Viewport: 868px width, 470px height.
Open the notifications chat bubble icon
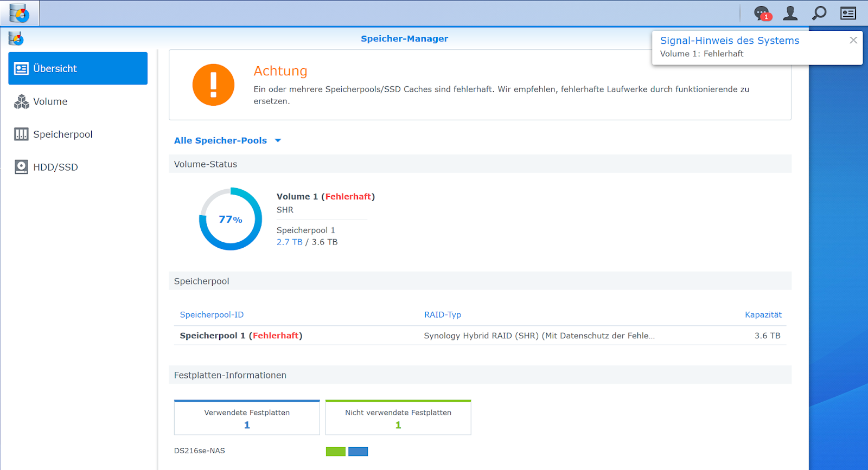click(762, 13)
